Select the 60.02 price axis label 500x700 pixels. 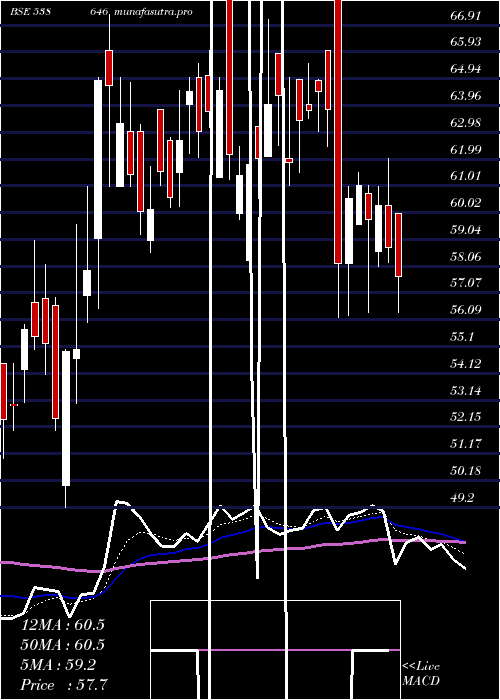pos(466,203)
